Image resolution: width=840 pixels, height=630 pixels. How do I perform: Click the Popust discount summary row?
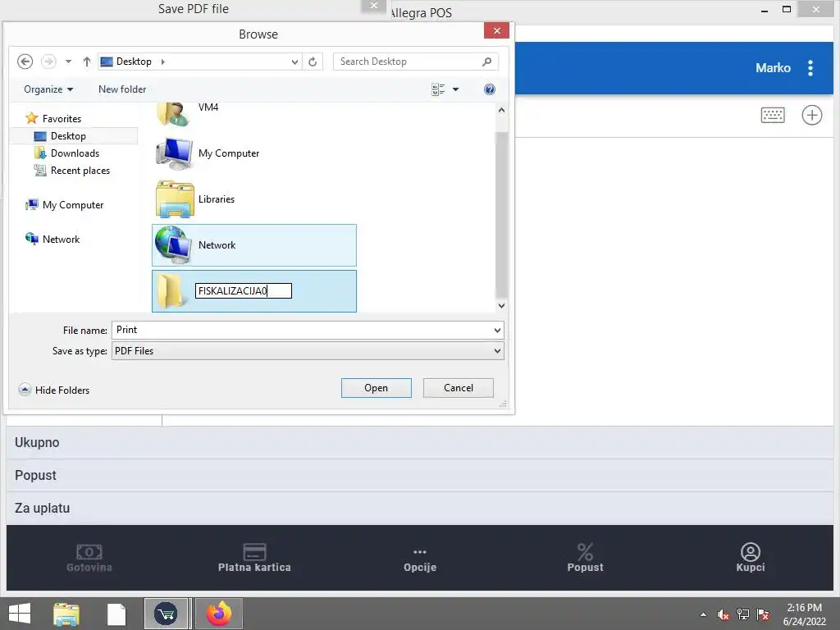[420, 476]
